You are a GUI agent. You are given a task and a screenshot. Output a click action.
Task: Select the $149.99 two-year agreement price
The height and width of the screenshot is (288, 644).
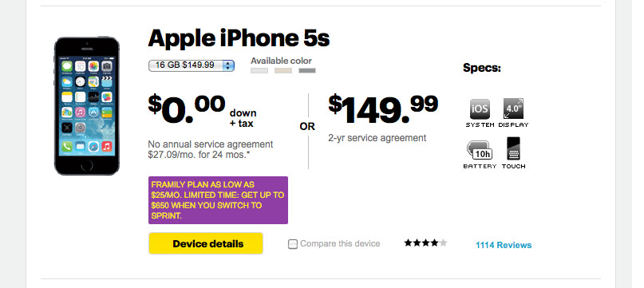tap(383, 109)
